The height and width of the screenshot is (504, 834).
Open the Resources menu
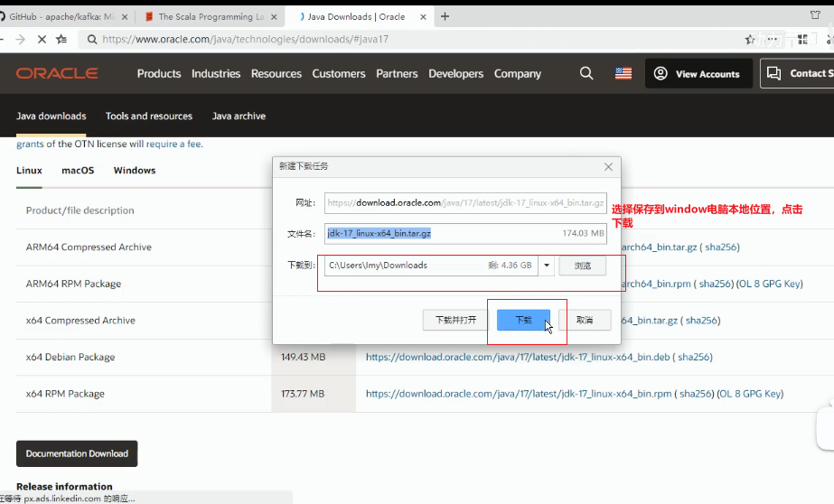pos(276,73)
